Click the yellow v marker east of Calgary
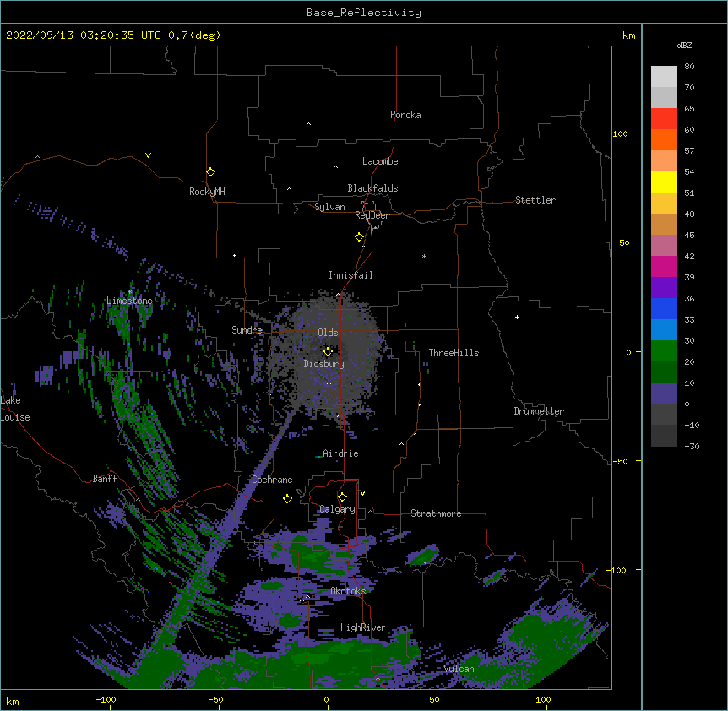This screenshot has width=728, height=711. click(362, 493)
